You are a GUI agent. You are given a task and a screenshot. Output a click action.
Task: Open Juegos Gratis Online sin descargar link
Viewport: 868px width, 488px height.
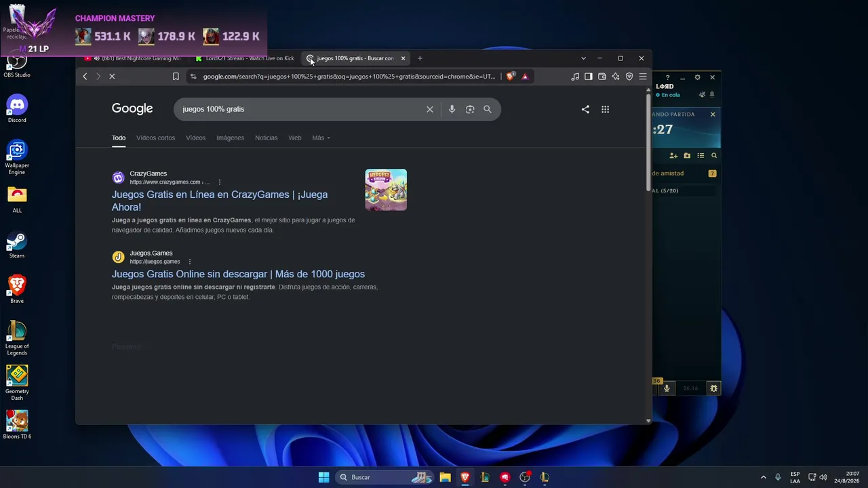(x=238, y=274)
